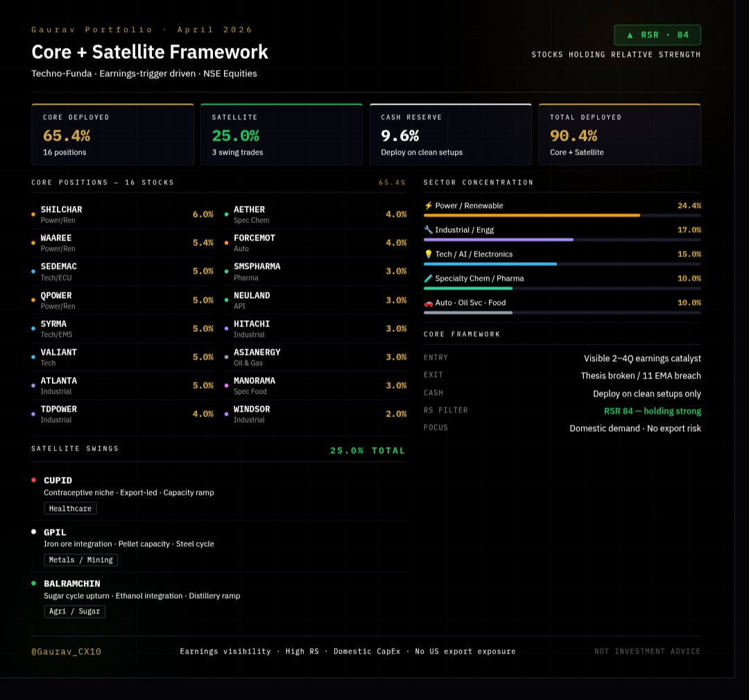Click the Core Framework section header
The width and height of the screenshot is (749, 700).
pos(461,334)
